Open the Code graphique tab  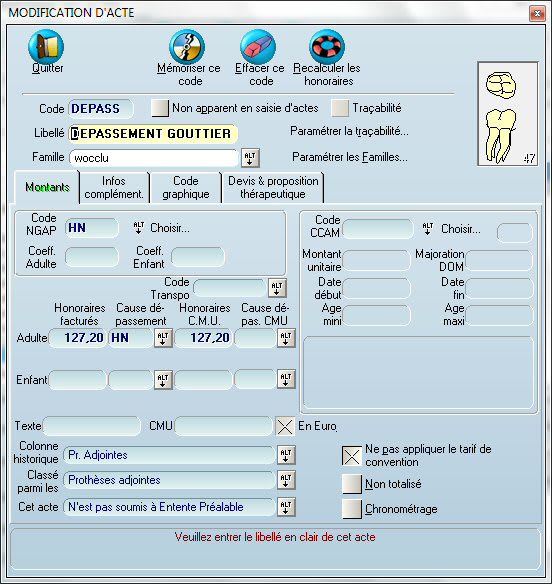pyautogui.click(x=185, y=187)
